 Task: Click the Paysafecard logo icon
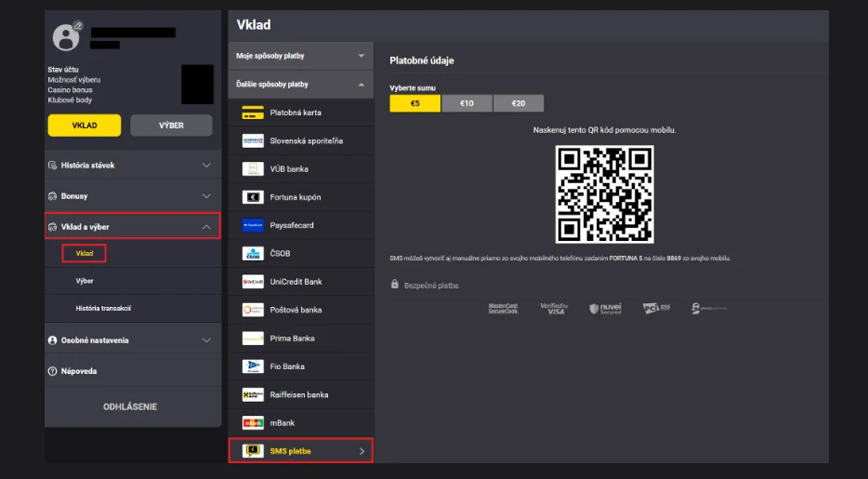[x=253, y=225]
